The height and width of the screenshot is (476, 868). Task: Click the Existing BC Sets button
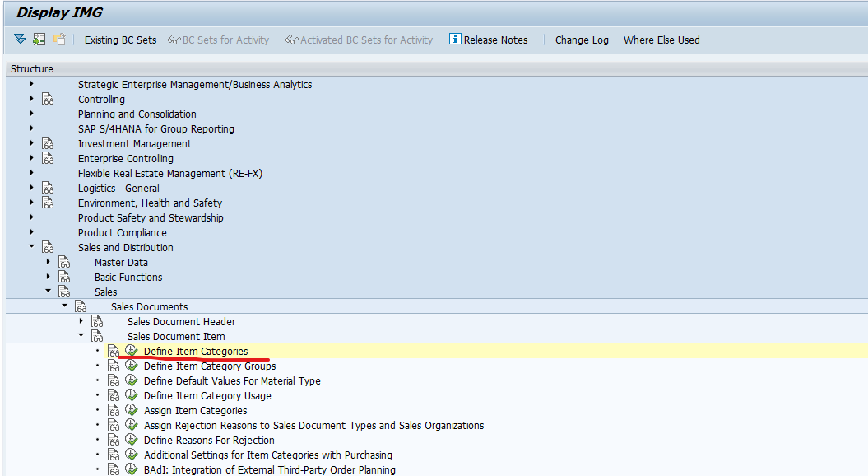point(120,40)
